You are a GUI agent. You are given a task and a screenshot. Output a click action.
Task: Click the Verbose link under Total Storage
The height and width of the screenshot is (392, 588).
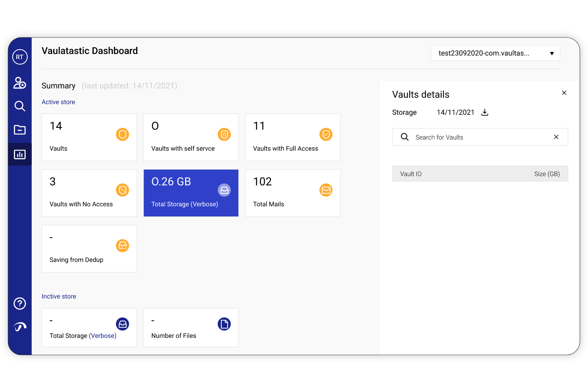pyautogui.click(x=103, y=336)
